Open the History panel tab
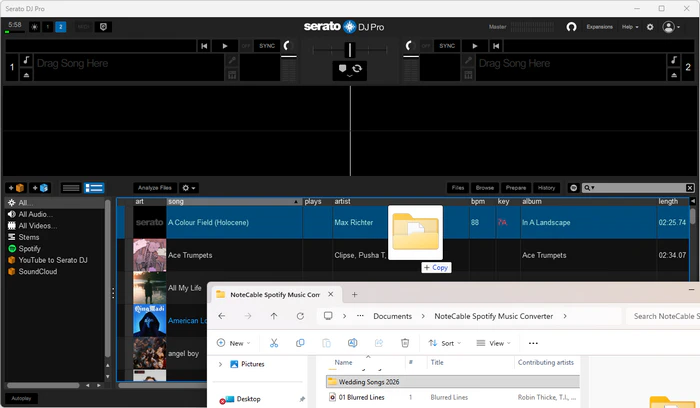This screenshot has height=408, width=700. (x=546, y=188)
